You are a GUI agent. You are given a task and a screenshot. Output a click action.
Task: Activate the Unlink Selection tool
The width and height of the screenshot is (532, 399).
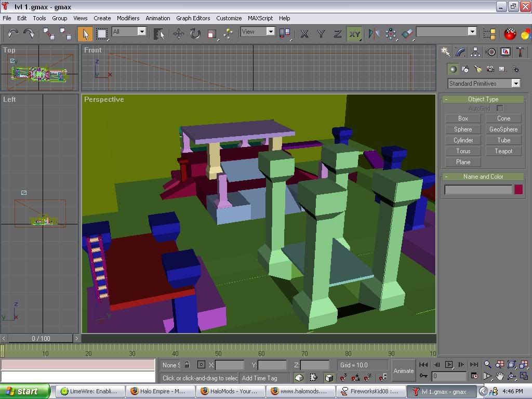pyautogui.click(x=65, y=34)
